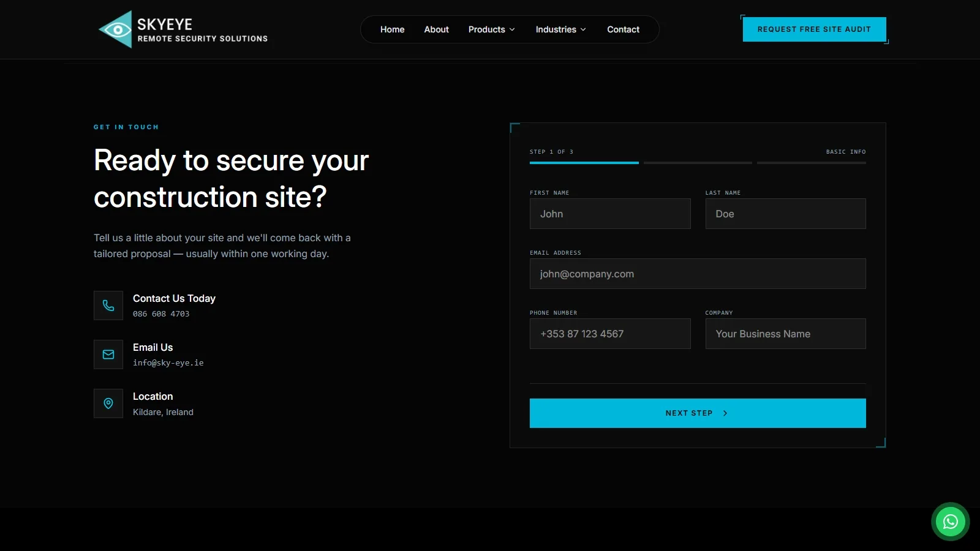Request a free site audit
The height and width of the screenshot is (551, 980).
(814, 29)
